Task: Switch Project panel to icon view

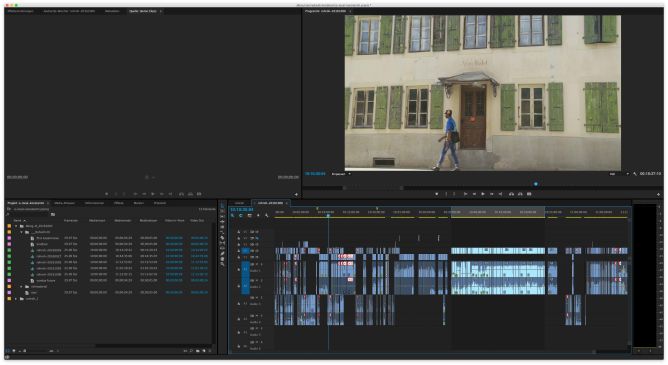Action: (14, 351)
